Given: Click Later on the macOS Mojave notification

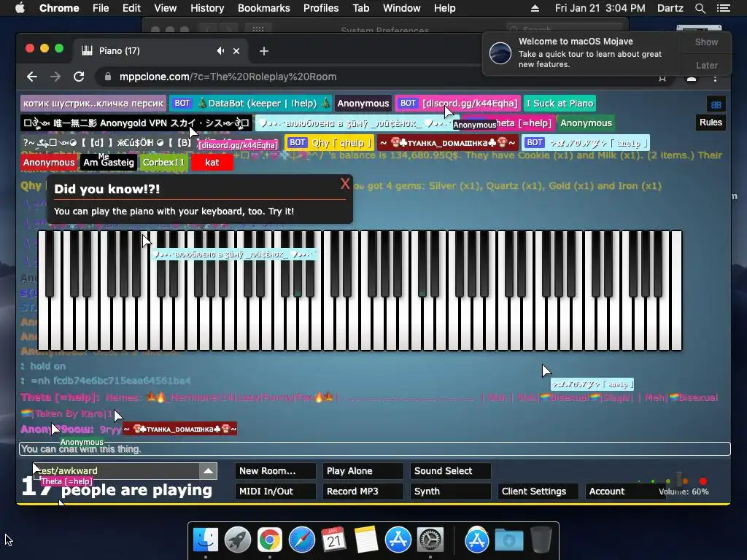Looking at the screenshot, I should (706, 65).
